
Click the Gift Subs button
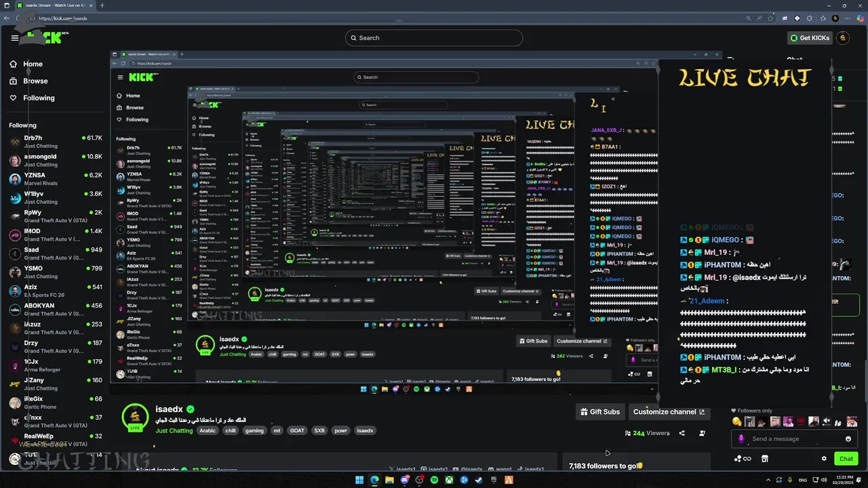pos(601,411)
